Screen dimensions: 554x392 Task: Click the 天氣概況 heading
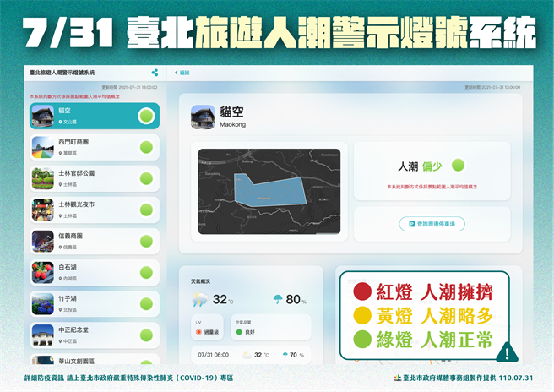[x=200, y=281]
